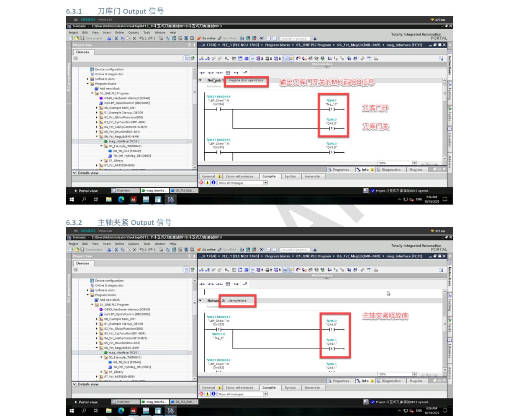Screen dimensions: 519x420
Task: Open TIA Portal taskbar icon in 6.3.1 screenshot
Action: point(170,200)
